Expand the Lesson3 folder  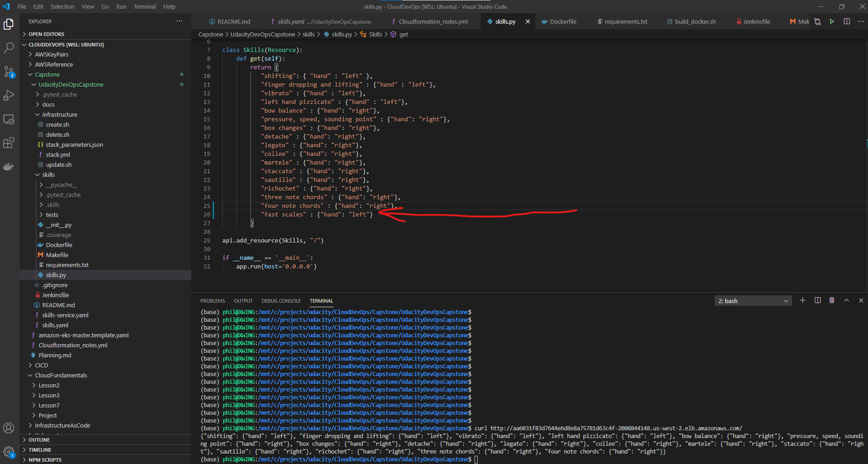pos(106,396)
